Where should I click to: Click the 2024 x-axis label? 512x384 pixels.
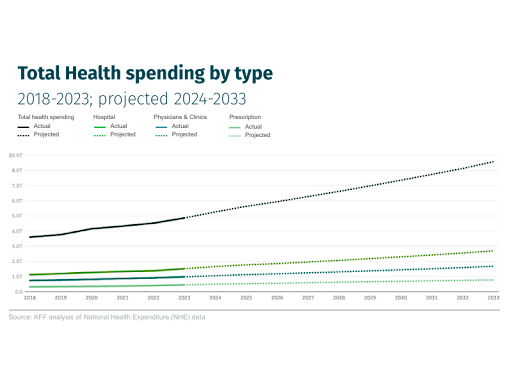coord(215,298)
